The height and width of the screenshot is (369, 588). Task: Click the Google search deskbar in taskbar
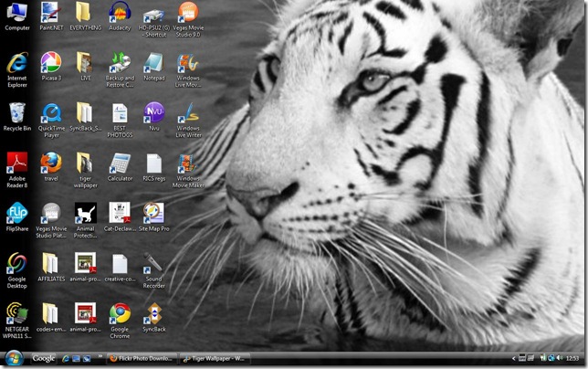click(44, 359)
